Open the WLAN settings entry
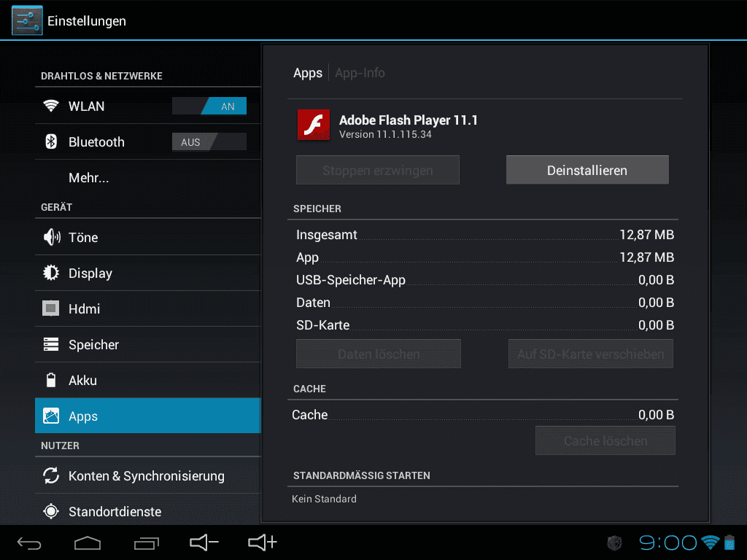747x560 pixels. [x=147, y=106]
